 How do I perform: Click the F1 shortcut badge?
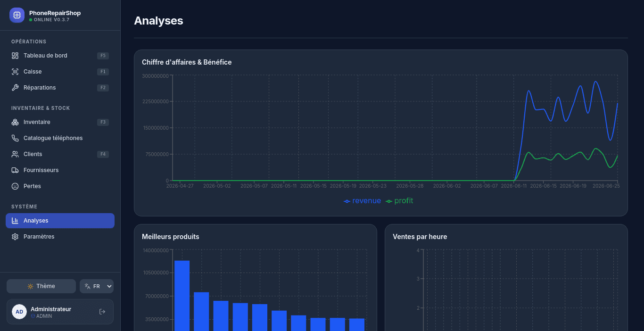(x=103, y=72)
